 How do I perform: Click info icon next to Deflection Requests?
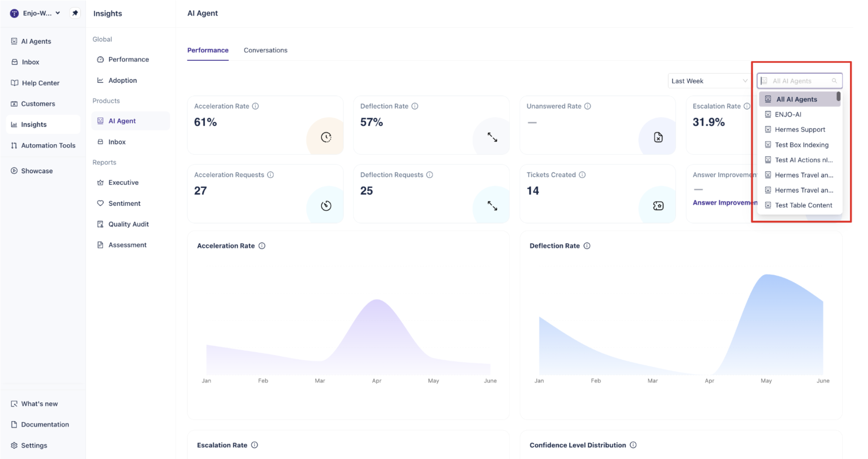click(429, 175)
